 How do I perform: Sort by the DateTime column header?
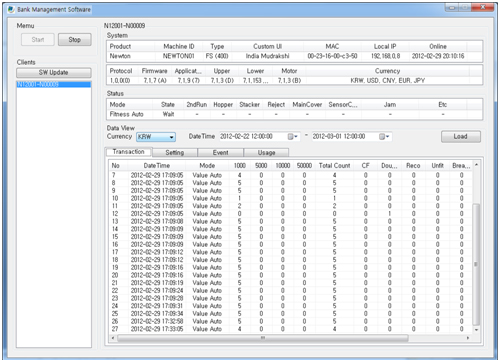(157, 166)
